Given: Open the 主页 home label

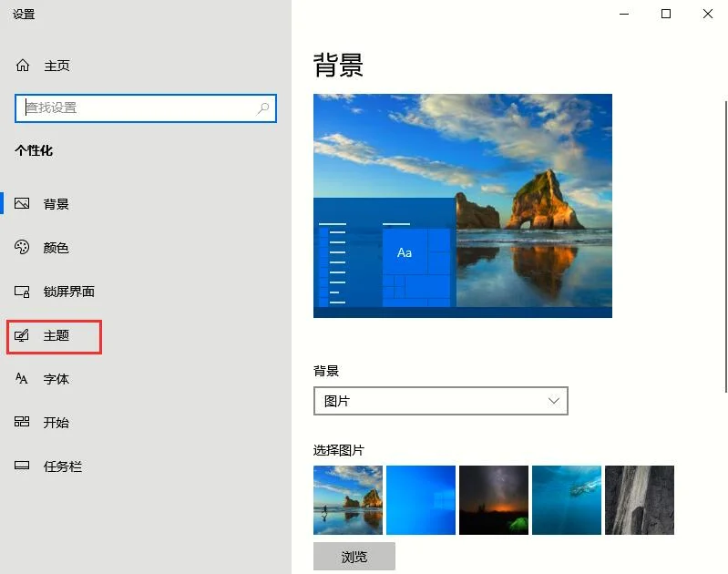Looking at the screenshot, I should (56, 66).
